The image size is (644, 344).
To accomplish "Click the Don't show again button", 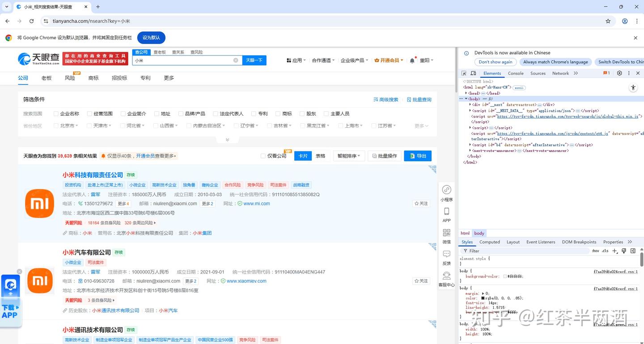I will click(495, 62).
